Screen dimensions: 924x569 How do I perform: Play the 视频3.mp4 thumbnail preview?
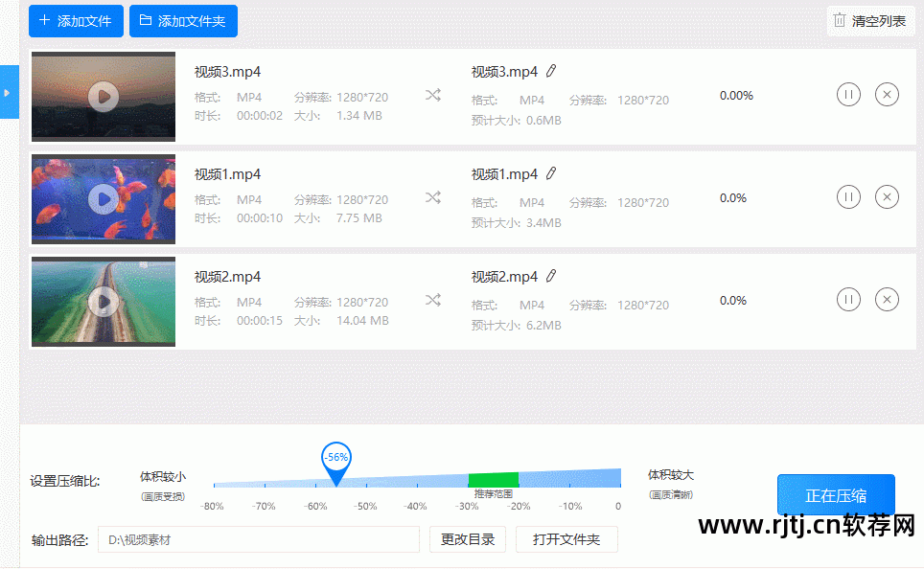[x=104, y=96]
